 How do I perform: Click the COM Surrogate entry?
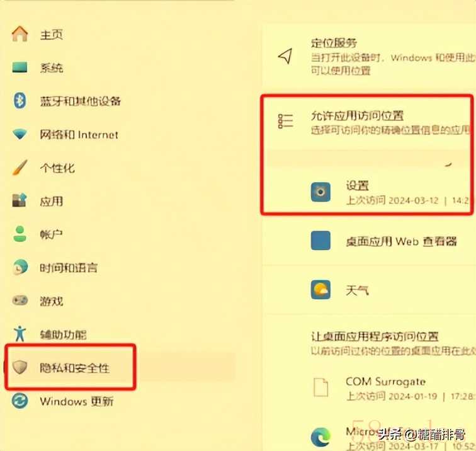tap(385, 382)
